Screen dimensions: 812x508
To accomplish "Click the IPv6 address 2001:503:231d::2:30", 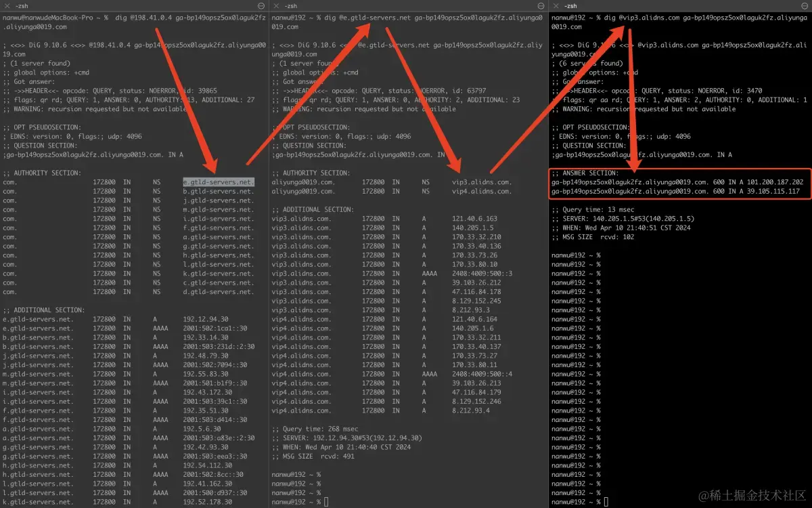I will [x=219, y=346].
